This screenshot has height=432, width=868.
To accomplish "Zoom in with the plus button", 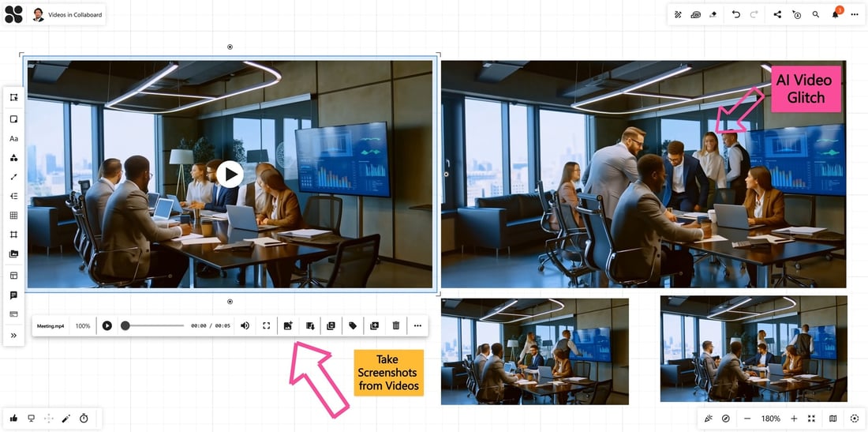I will pyautogui.click(x=794, y=419).
